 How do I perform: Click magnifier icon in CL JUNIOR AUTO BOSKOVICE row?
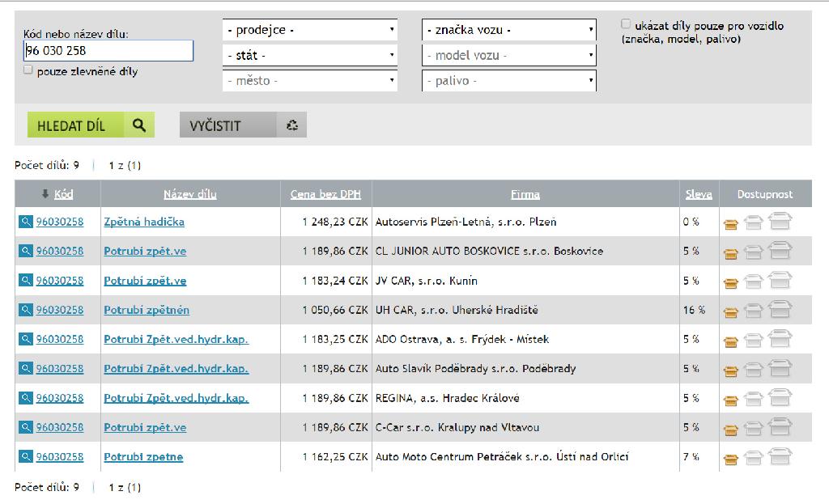point(25,251)
